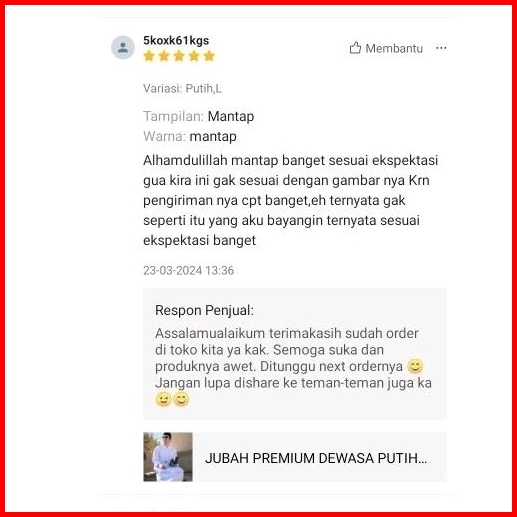
Task: Click the third rating star
Action: [x=179, y=56]
